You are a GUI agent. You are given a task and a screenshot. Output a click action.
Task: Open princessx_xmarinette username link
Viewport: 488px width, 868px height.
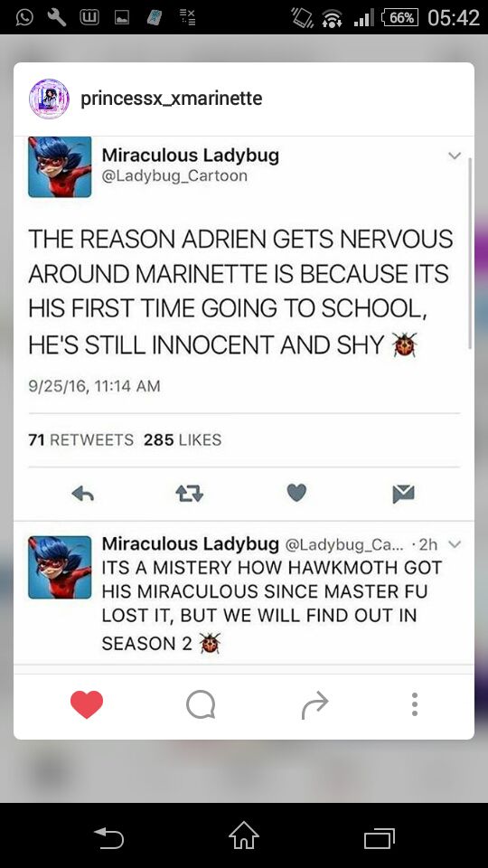[x=172, y=99]
